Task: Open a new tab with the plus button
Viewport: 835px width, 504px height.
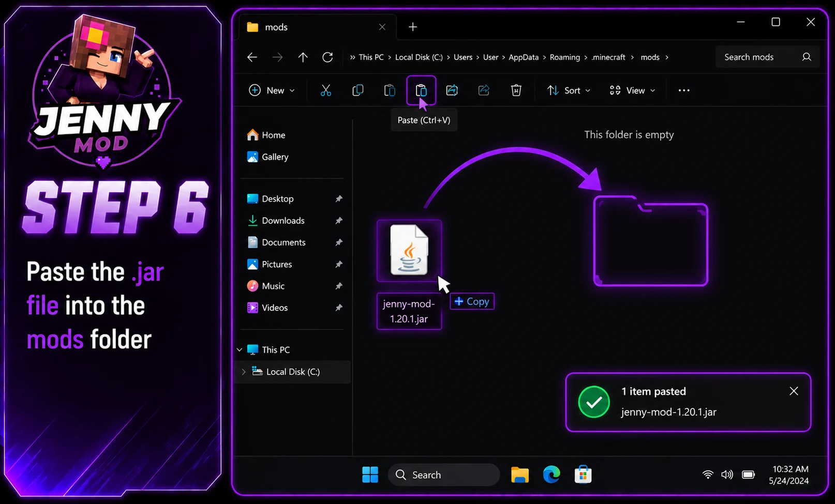Action: [x=413, y=27]
